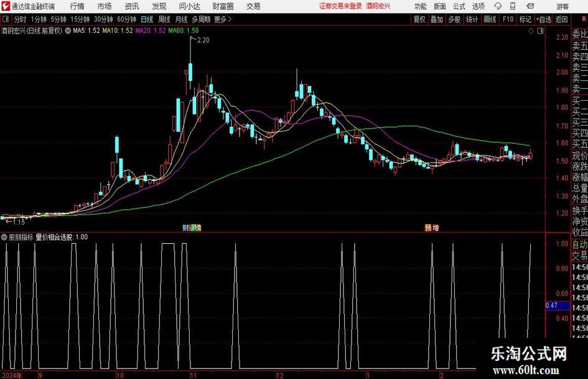
Task: Click the R marker above the quote panel
Action: [x=584, y=19]
